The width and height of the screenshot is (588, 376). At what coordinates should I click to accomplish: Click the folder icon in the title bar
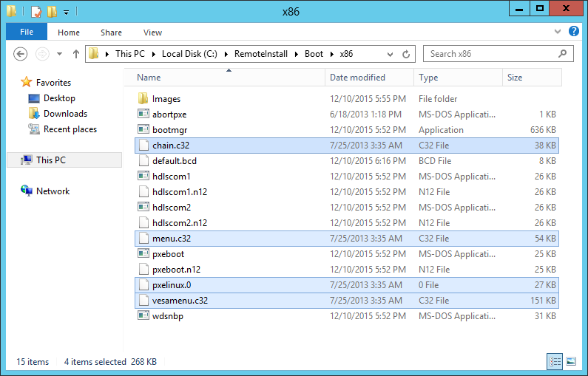pos(12,11)
